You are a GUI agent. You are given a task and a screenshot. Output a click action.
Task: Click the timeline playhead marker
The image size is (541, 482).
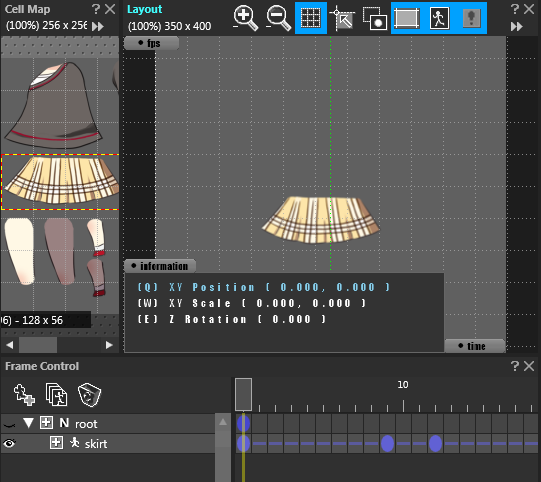point(243,394)
